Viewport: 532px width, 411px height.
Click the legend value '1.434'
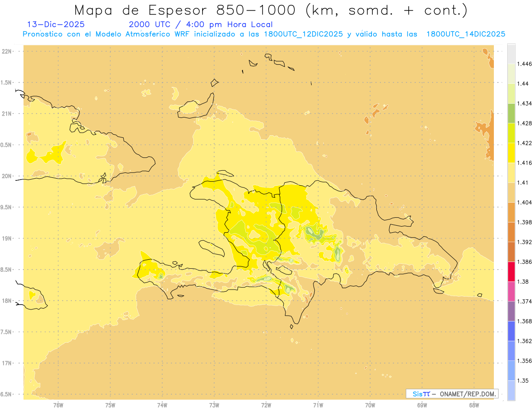tap(524, 103)
